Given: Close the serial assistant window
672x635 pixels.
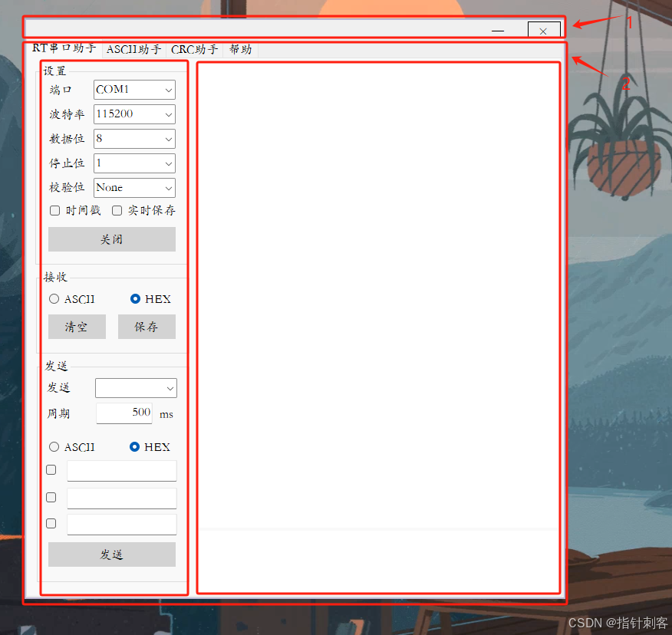Looking at the screenshot, I should point(543,31).
